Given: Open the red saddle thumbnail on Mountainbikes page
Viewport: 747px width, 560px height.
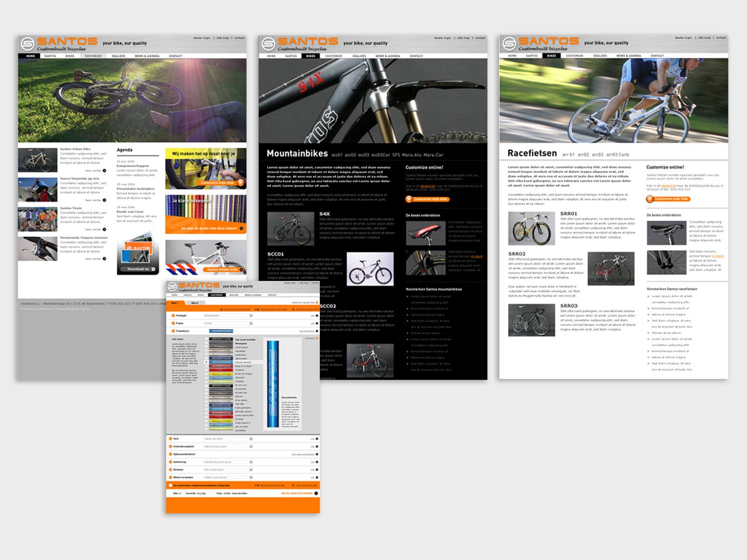Looking at the screenshot, I should point(425,233).
